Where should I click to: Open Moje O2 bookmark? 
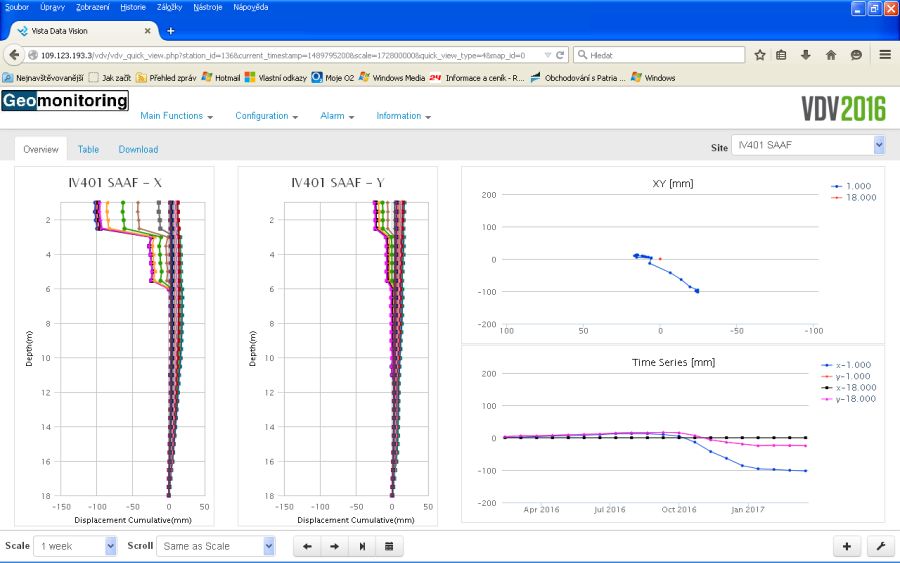click(333, 77)
